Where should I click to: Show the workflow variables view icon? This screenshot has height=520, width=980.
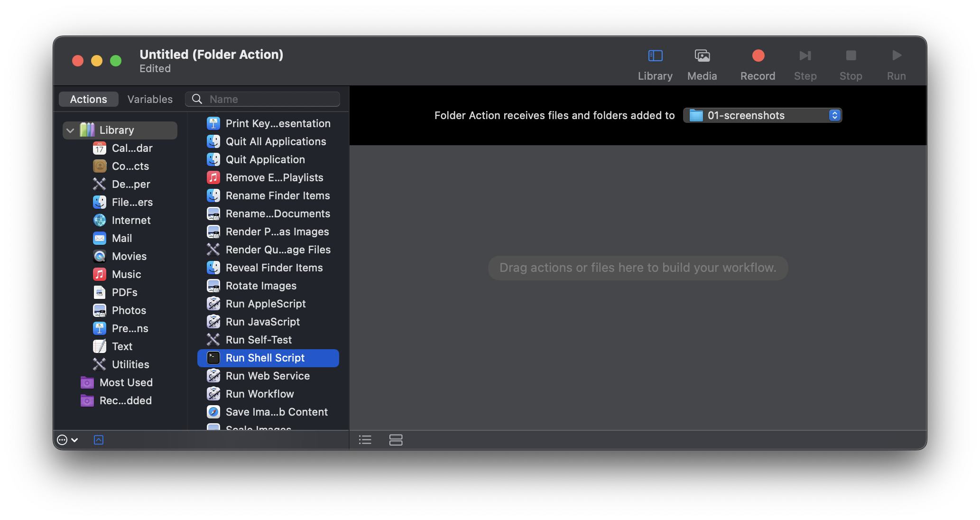[x=396, y=440]
